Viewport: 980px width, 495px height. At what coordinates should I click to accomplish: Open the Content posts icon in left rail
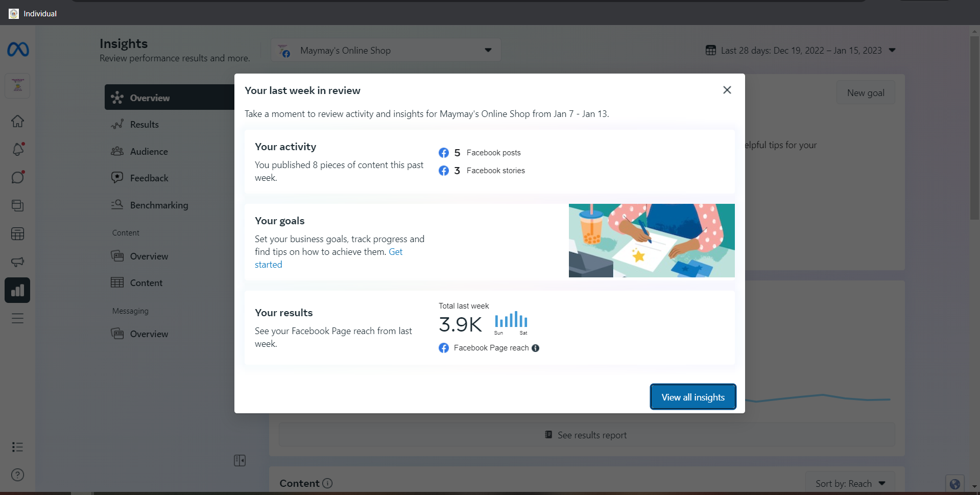click(x=18, y=205)
